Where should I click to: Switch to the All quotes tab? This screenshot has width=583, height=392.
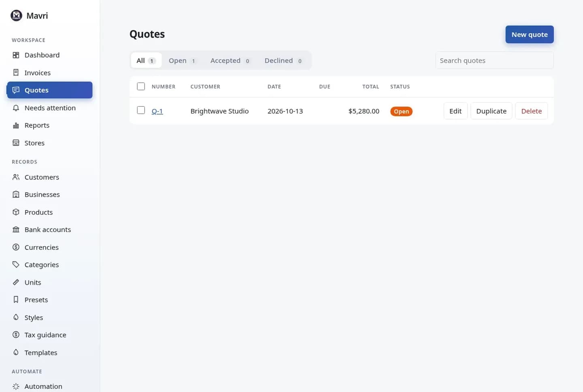point(146,60)
